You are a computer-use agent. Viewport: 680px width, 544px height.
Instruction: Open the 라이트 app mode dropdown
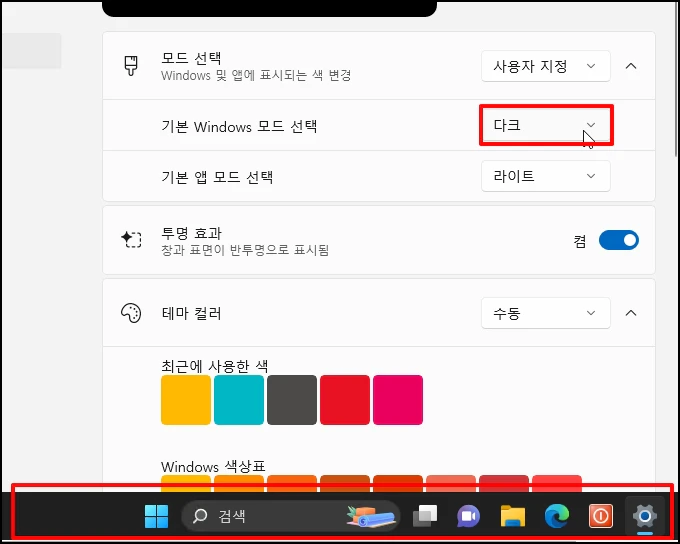pos(546,176)
